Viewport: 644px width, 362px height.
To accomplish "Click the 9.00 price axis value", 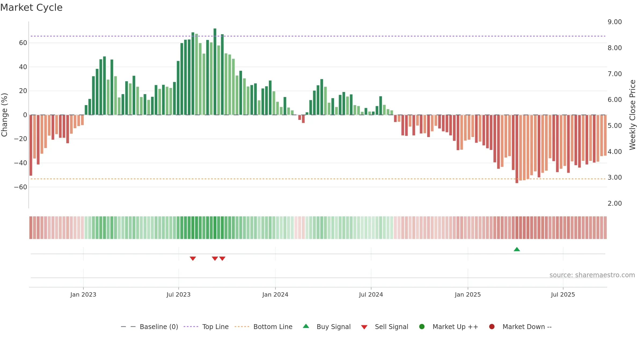I will (x=615, y=22).
